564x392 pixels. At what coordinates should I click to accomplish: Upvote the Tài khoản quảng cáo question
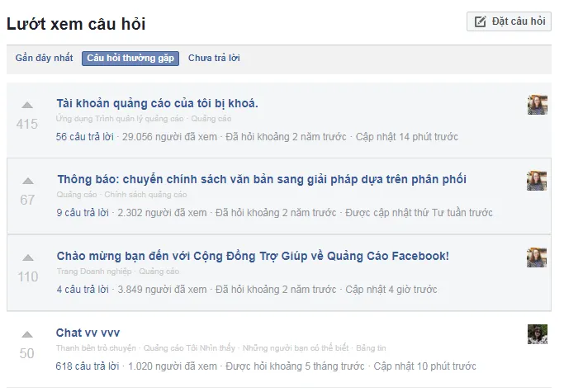pos(27,105)
